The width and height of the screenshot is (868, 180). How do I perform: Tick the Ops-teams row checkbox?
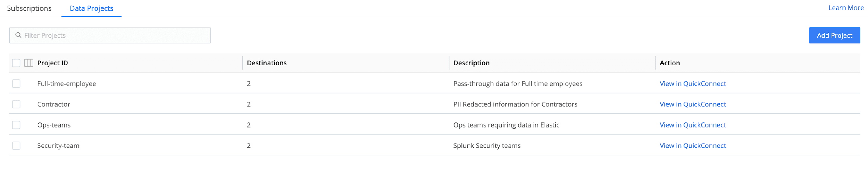[x=16, y=125]
